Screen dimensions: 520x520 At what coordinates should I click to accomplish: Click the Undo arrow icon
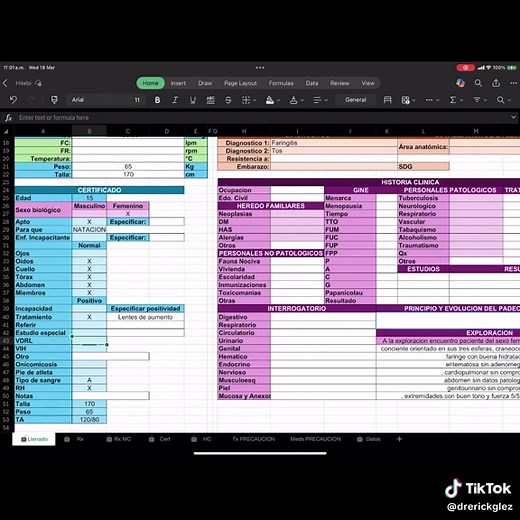[13, 100]
